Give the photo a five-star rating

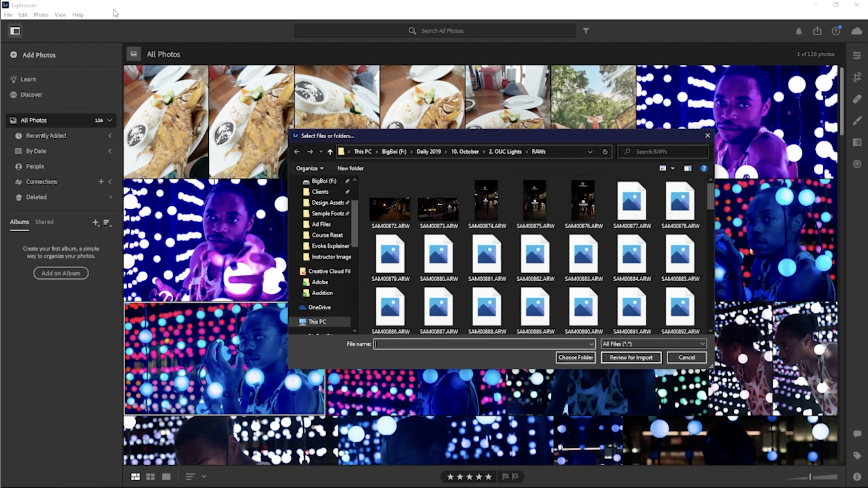point(488,476)
